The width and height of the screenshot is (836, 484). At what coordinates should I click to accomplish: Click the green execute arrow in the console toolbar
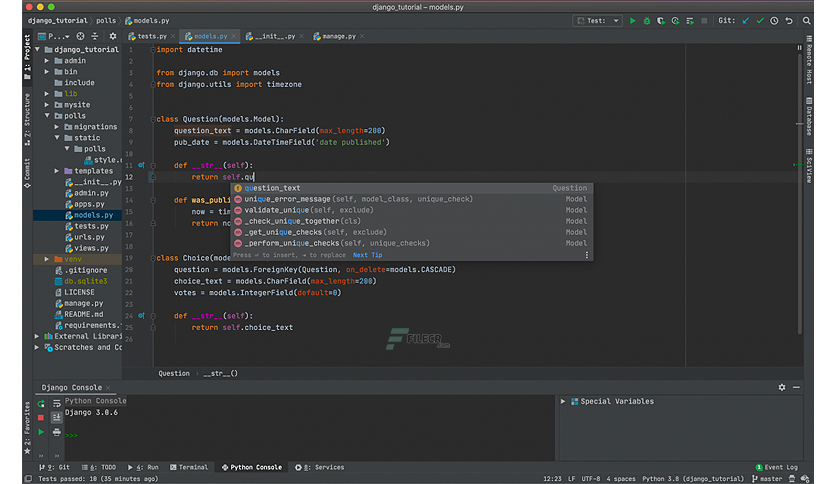(41, 432)
